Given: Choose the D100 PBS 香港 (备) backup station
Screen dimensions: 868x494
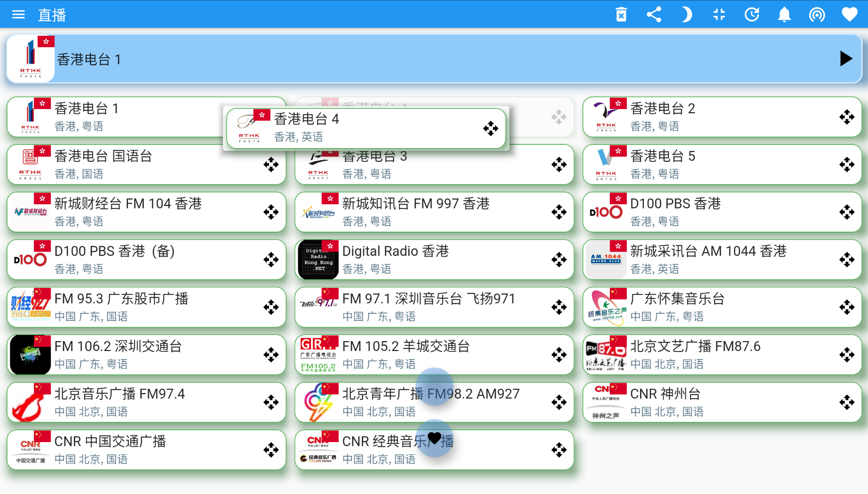Looking at the screenshot, I should pos(146,260).
